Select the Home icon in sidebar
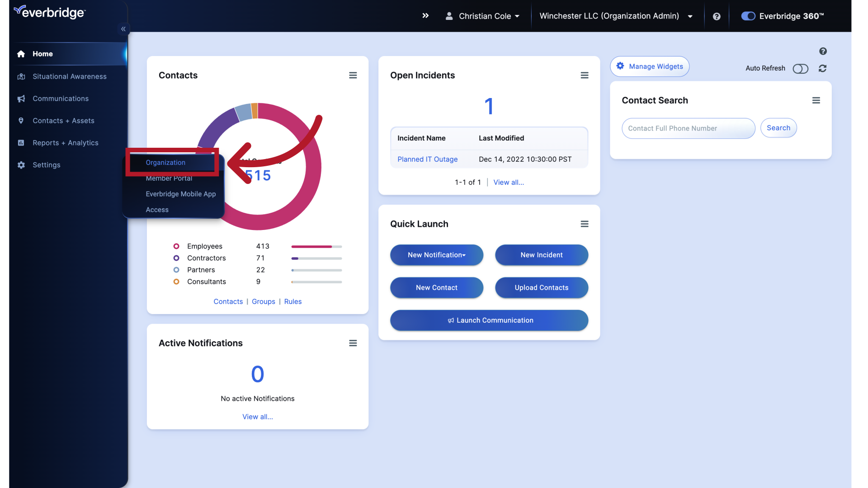 (21, 54)
